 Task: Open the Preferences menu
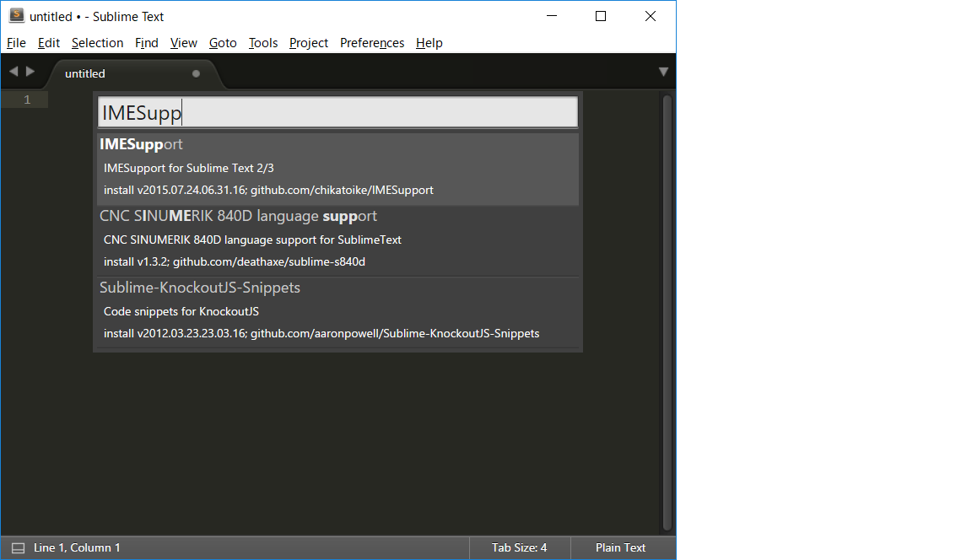[x=372, y=43]
